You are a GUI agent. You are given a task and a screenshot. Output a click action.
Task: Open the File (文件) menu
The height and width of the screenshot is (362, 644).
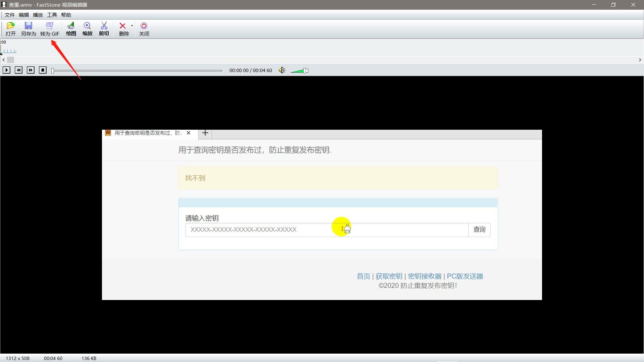[9, 15]
